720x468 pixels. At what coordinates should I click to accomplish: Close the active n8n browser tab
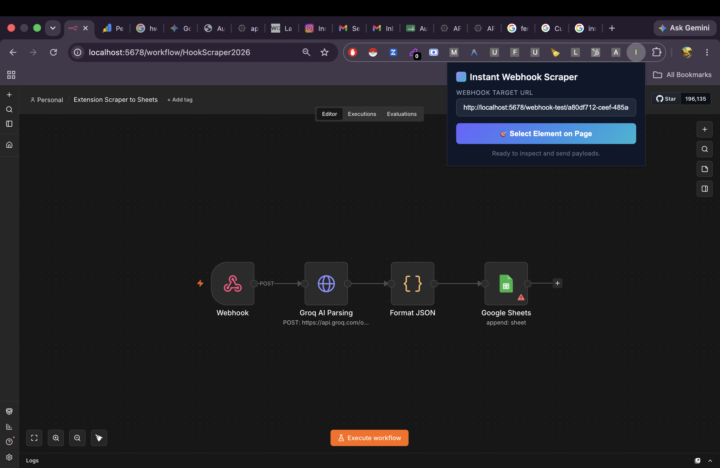85,28
